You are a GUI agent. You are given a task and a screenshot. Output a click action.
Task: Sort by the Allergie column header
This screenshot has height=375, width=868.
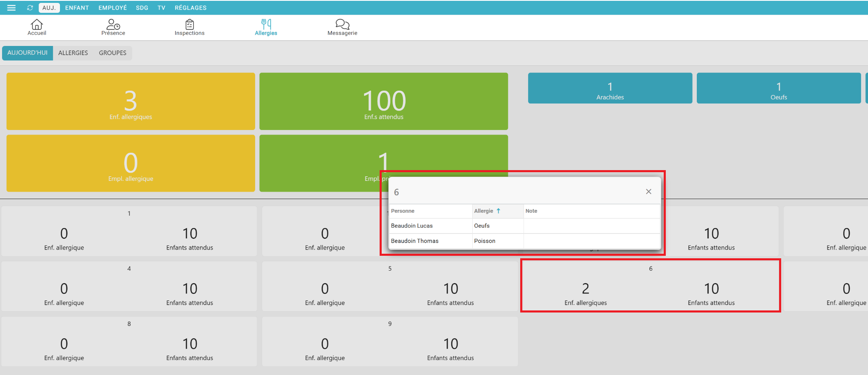[x=484, y=211]
